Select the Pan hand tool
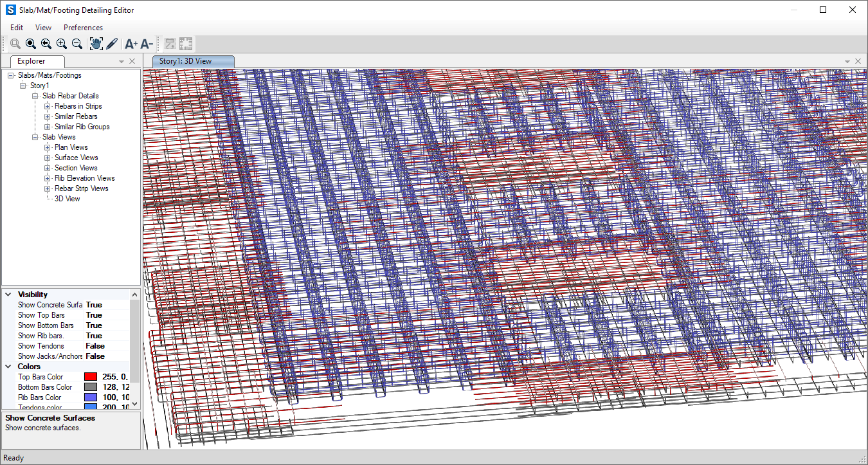Image resolution: width=868 pixels, height=465 pixels. pyautogui.click(x=96, y=44)
